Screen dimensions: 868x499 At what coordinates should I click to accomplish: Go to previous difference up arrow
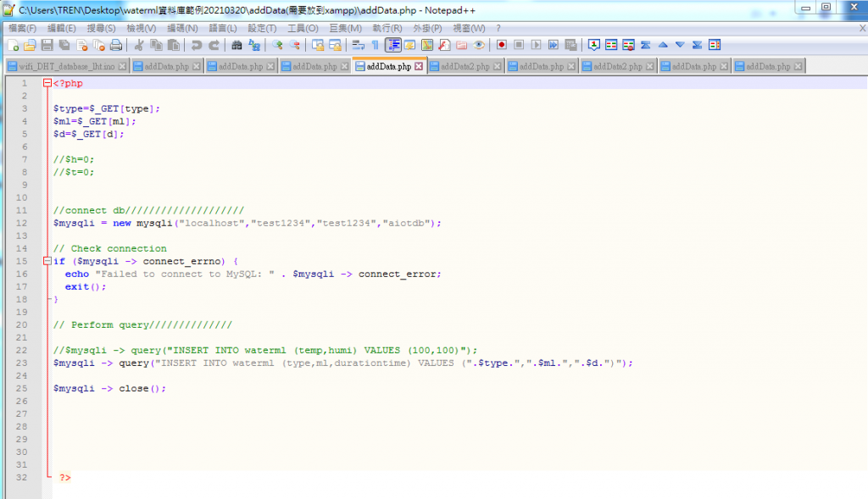point(663,46)
